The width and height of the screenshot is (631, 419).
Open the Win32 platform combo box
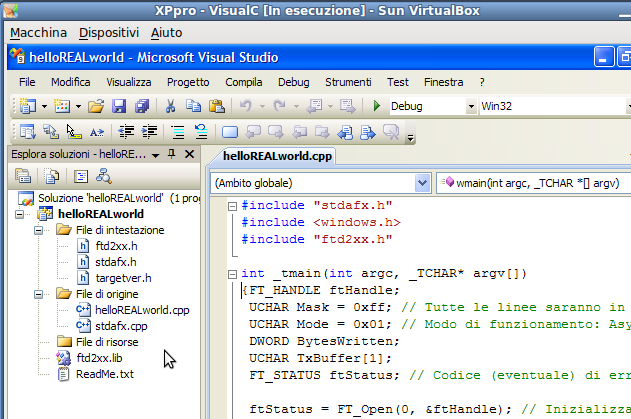point(555,106)
